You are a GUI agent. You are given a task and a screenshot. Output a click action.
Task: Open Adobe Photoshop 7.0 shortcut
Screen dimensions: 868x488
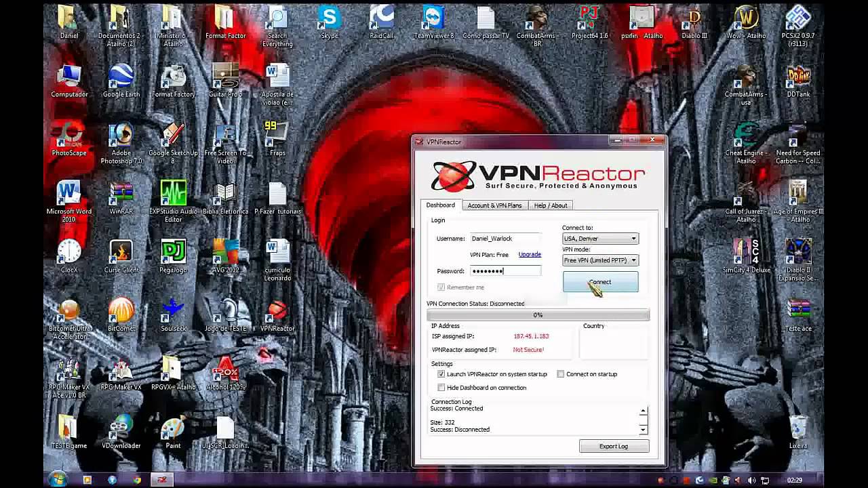[121, 144]
